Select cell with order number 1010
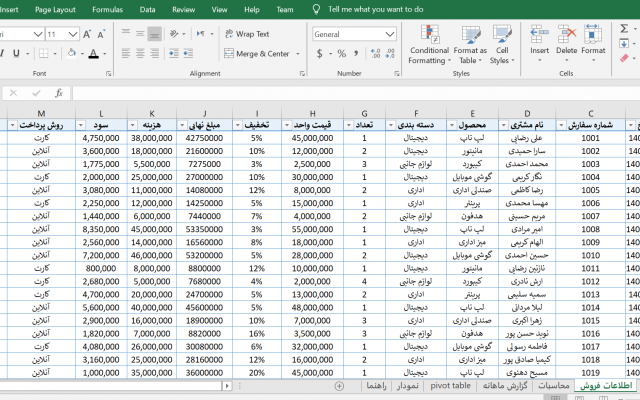This screenshot has height=400, width=640. (590, 256)
